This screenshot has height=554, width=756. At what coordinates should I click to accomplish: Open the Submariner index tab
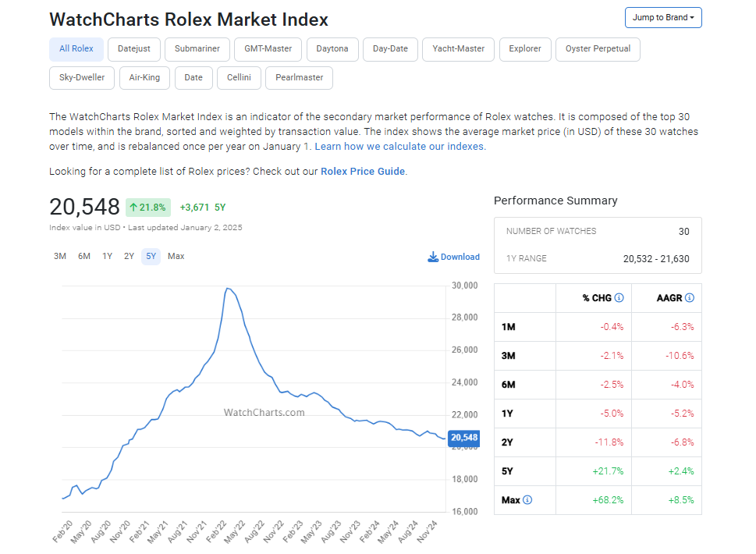click(197, 49)
